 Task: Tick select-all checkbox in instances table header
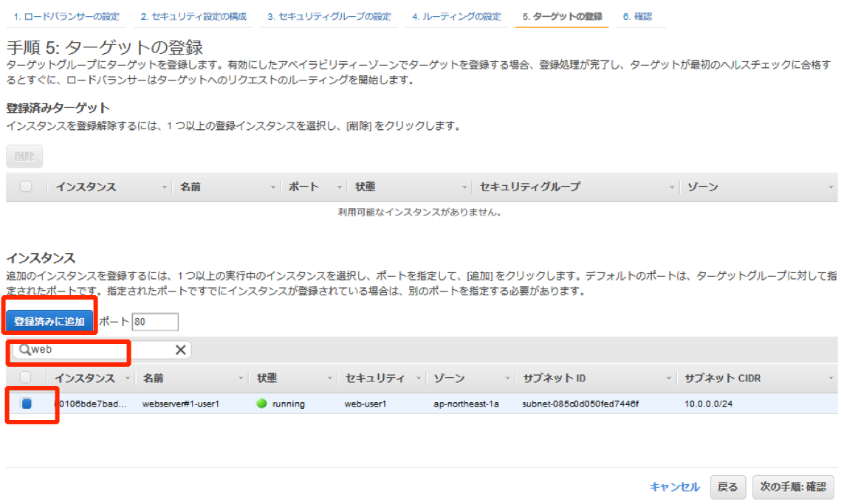(x=25, y=378)
